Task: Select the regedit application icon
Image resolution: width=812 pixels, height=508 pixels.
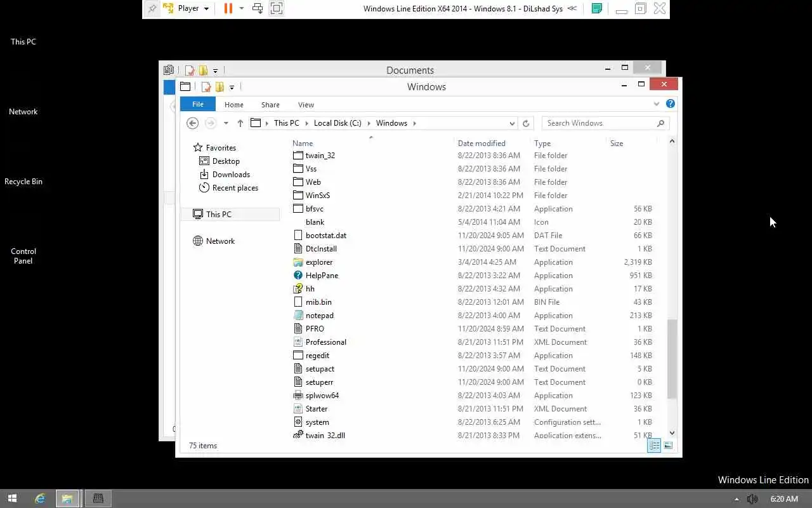Action: (298, 356)
